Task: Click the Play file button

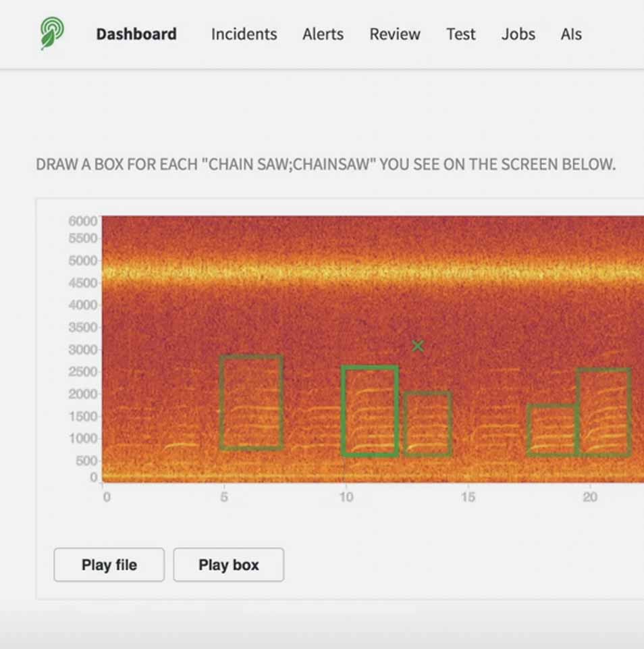Action: [109, 565]
